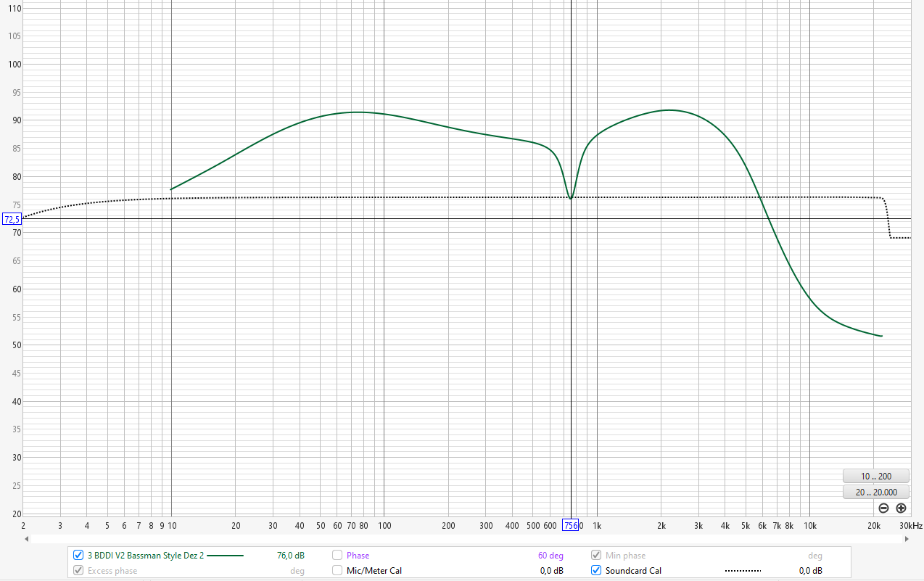
Task: Click the 72,5 dB cursor level label
Action: tap(12, 219)
